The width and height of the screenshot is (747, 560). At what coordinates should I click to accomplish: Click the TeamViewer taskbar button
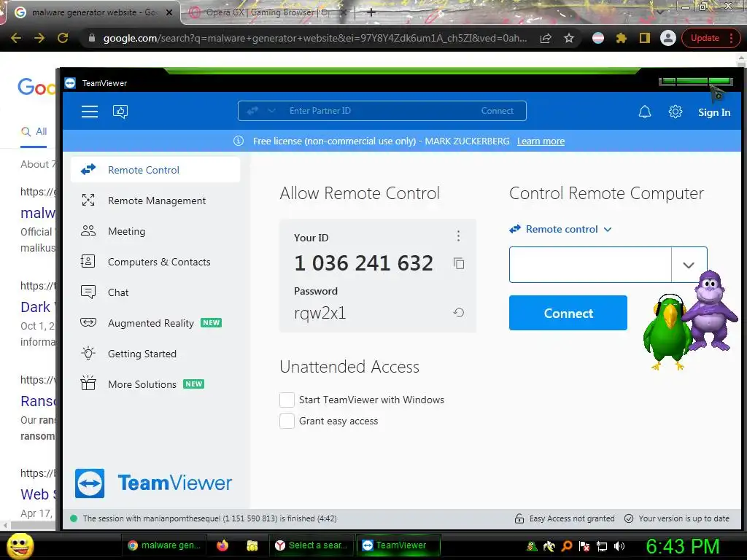[x=398, y=545]
